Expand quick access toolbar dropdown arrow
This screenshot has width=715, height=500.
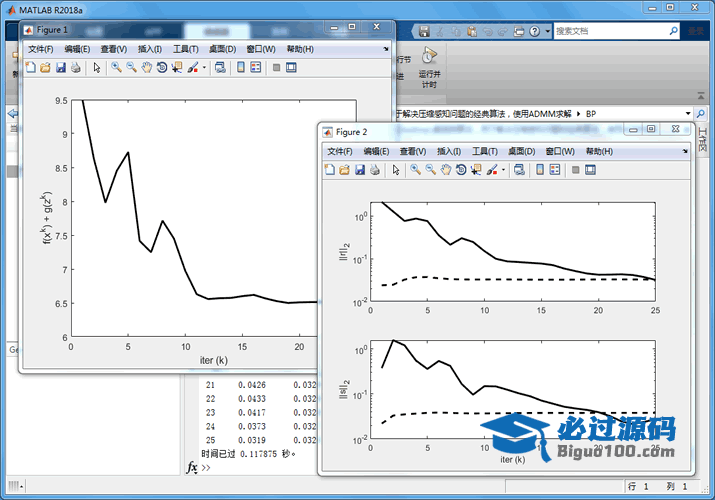(548, 31)
